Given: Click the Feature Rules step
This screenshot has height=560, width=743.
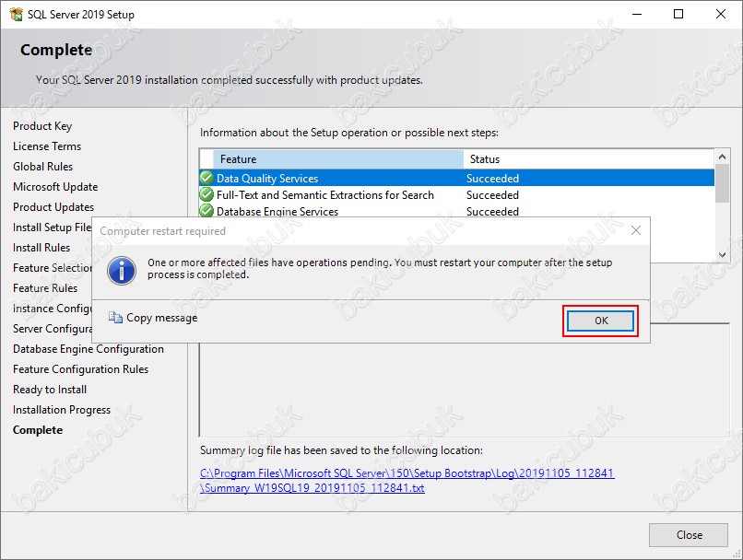Looking at the screenshot, I should click(45, 288).
